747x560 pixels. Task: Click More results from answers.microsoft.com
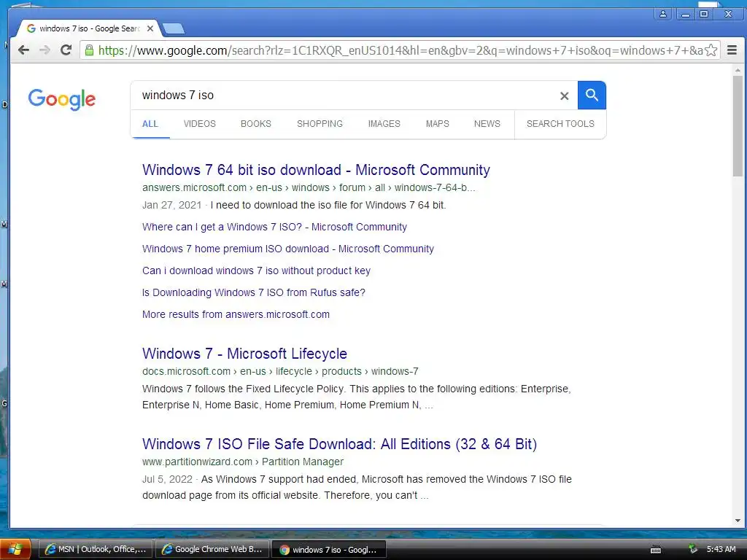[x=236, y=315]
